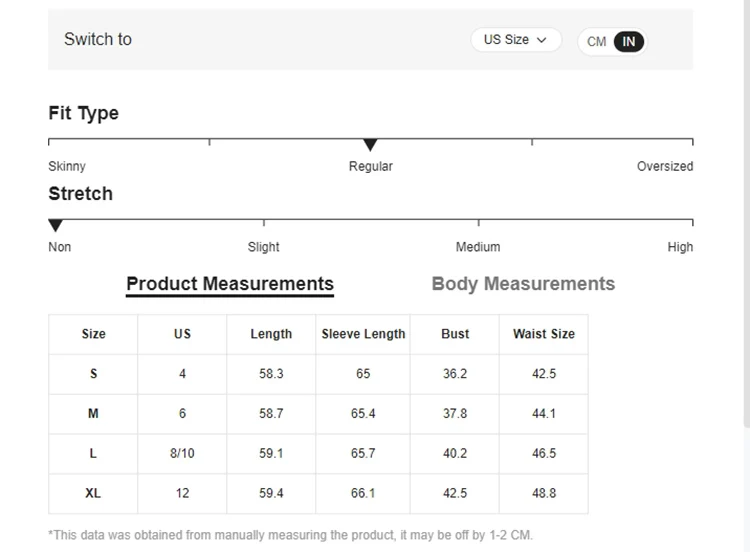Click the Fit Type triangle marker
Screen dimensions: 750x552
tap(370, 145)
